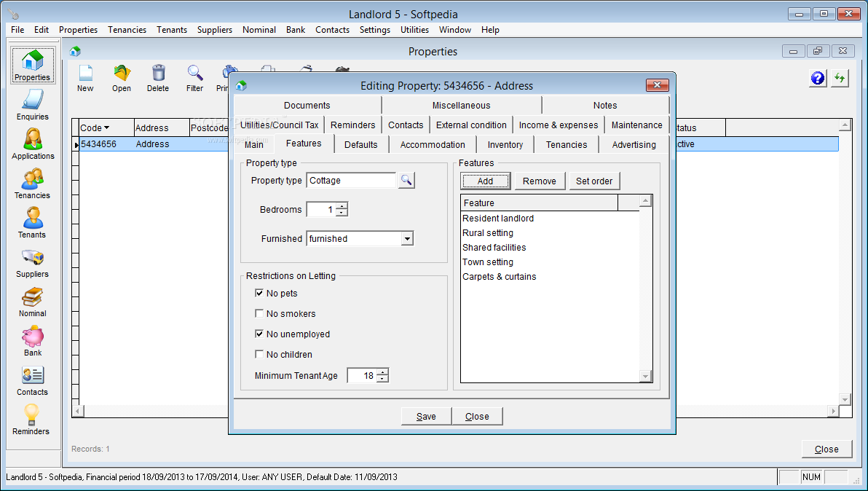Open the Income & expenses tab
The width and height of the screenshot is (868, 491).
tap(559, 125)
